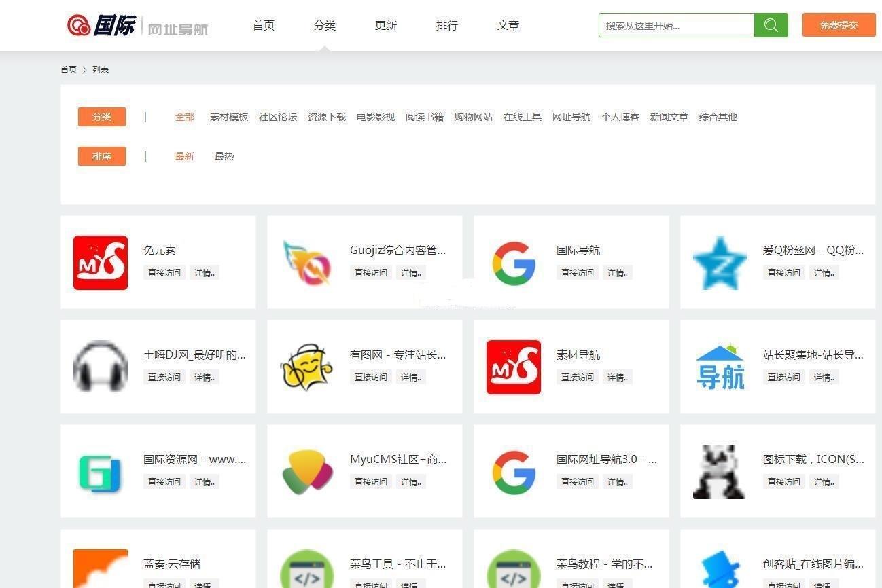Click the panda icon next to 图标下载
Viewport: 882px width, 588px height.
click(720, 471)
